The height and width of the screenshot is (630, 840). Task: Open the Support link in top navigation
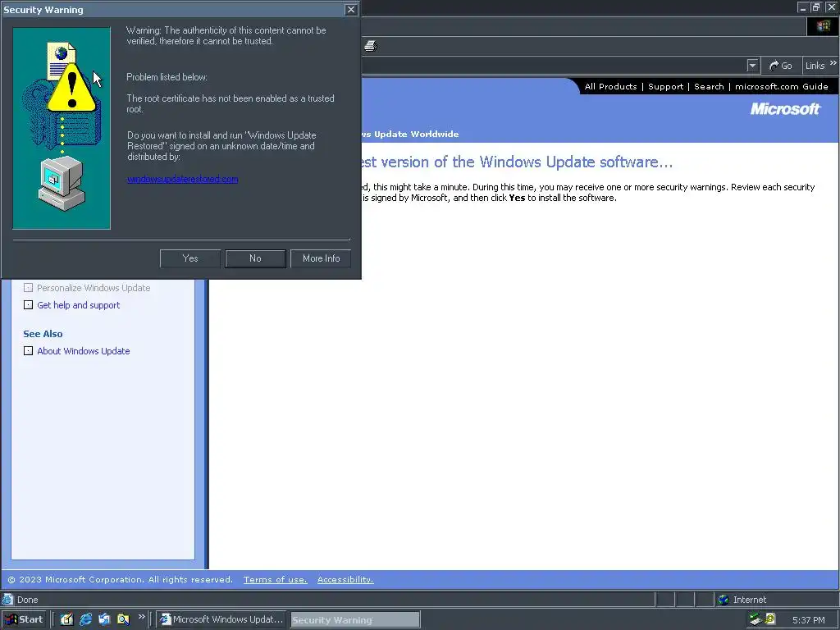coord(666,86)
